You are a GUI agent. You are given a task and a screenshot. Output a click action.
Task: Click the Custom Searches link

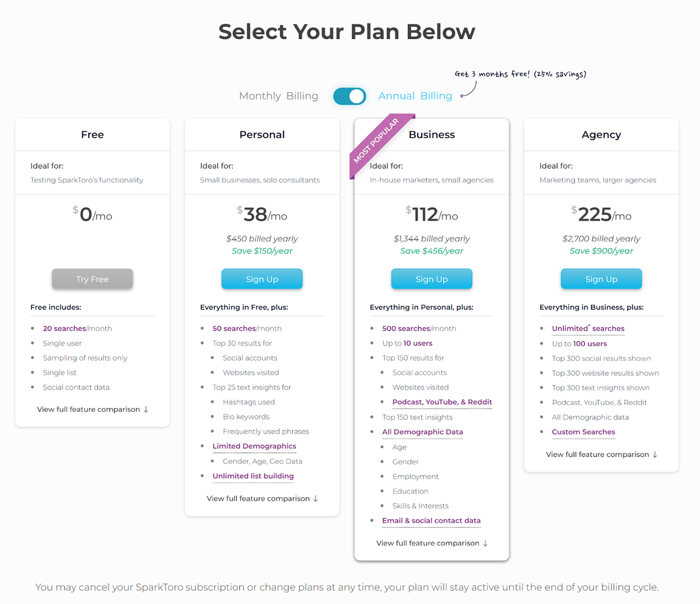pyautogui.click(x=583, y=432)
